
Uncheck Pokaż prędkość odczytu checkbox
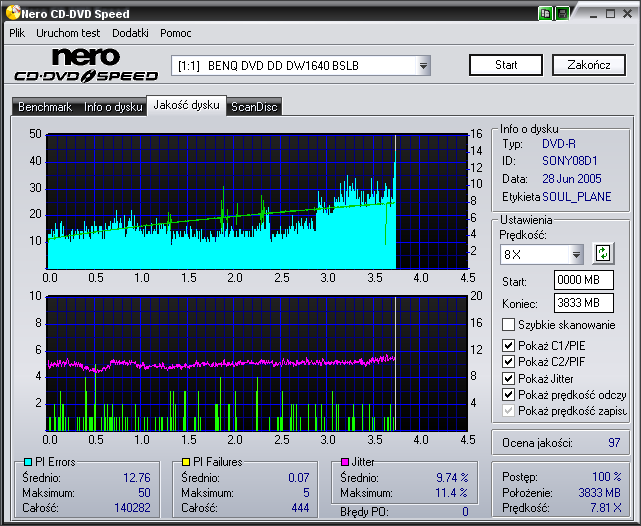tap(508, 395)
